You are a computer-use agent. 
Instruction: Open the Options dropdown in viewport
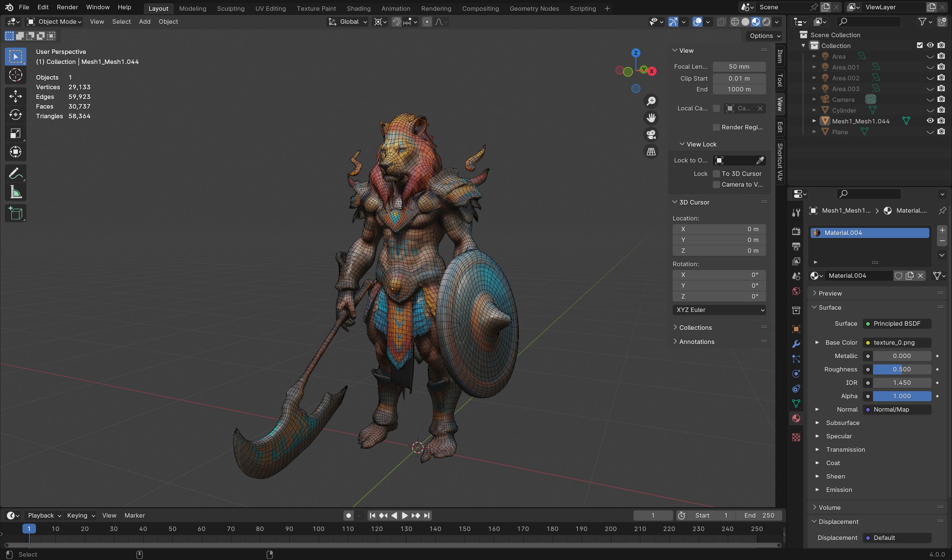[x=765, y=36]
